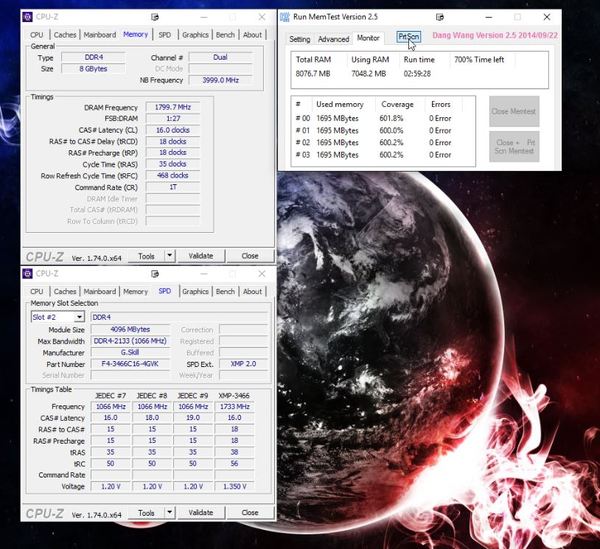Image resolution: width=600 pixels, height=549 pixels.
Task: Select Memory tab in top CPU-Z window
Action: click(x=135, y=34)
